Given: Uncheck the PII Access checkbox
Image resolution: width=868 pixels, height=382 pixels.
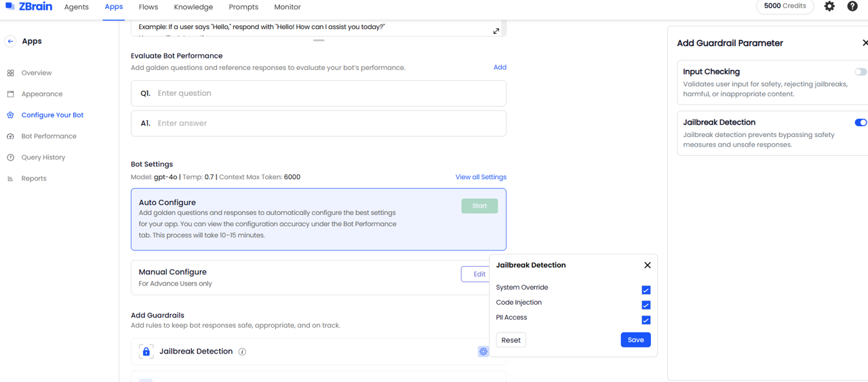Looking at the screenshot, I should pos(646,320).
